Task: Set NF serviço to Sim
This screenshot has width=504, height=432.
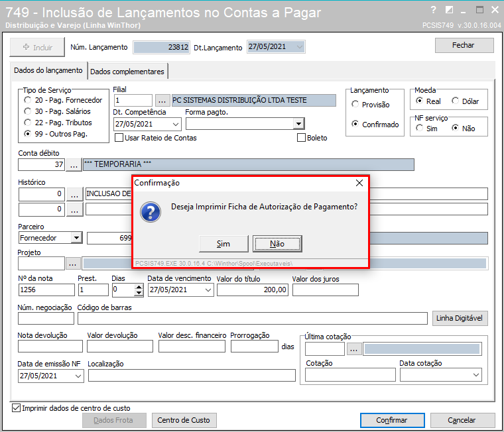Action: [419, 128]
